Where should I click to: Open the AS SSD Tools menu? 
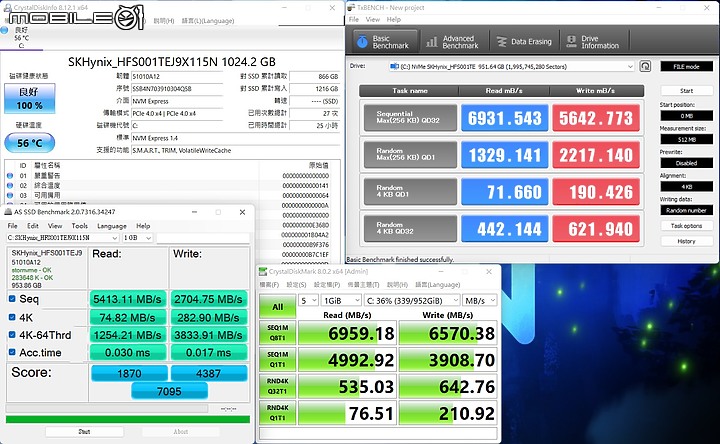79,226
